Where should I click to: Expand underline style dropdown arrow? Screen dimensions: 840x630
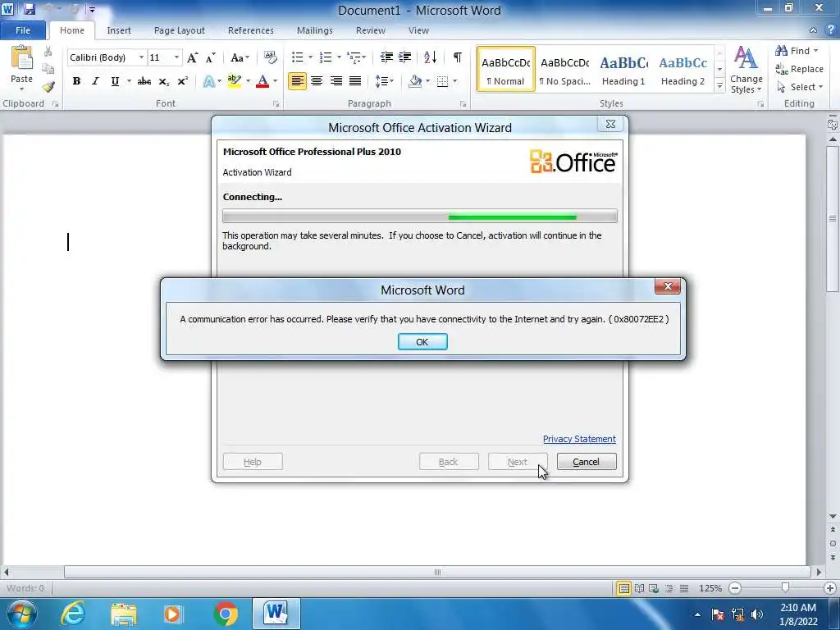pos(129,81)
